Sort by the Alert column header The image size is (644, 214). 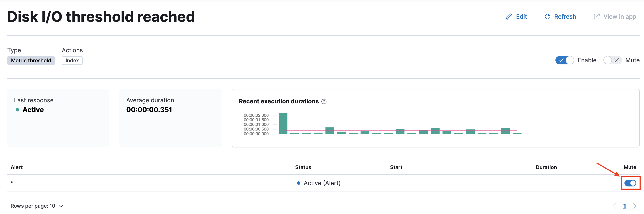pyautogui.click(x=17, y=167)
